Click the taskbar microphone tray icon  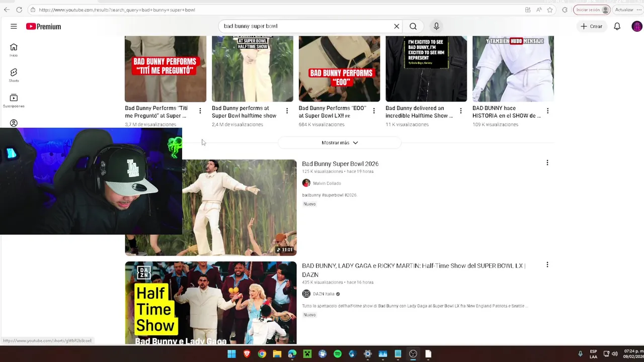580,354
